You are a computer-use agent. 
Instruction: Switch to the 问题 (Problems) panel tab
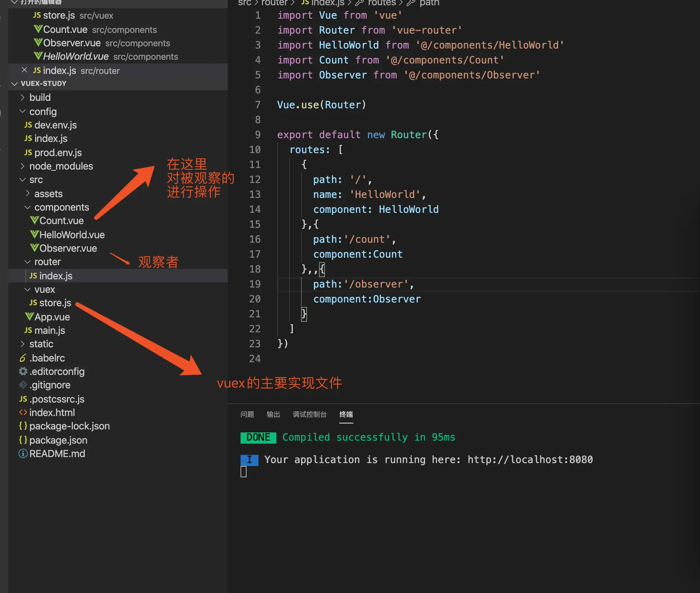(247, 415)
